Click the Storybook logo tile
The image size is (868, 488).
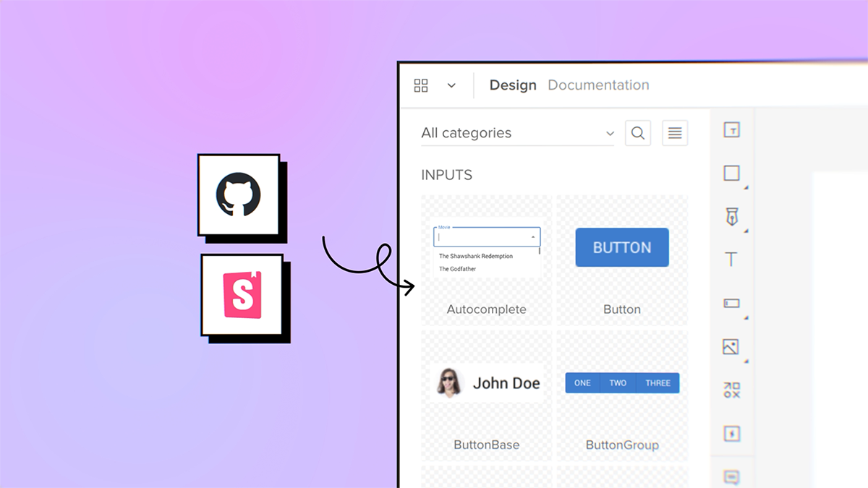click(242, 294)
